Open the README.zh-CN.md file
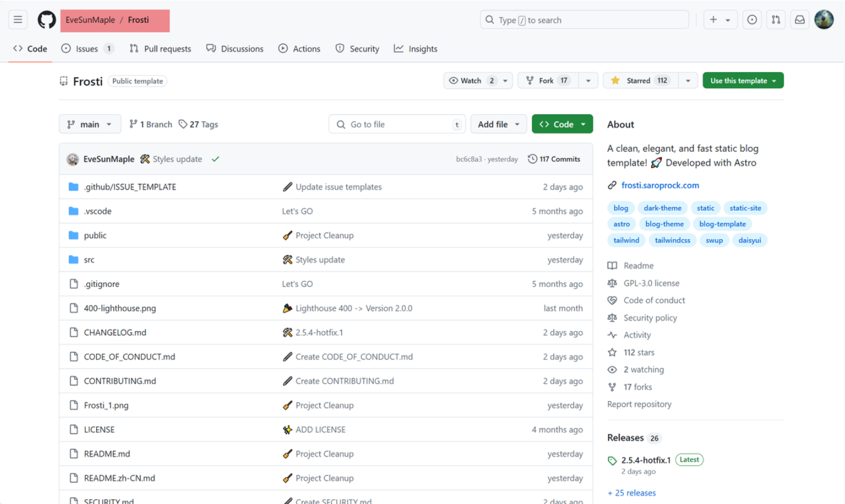The width and height of the screenshot is (845, 504). pos(119,478)
